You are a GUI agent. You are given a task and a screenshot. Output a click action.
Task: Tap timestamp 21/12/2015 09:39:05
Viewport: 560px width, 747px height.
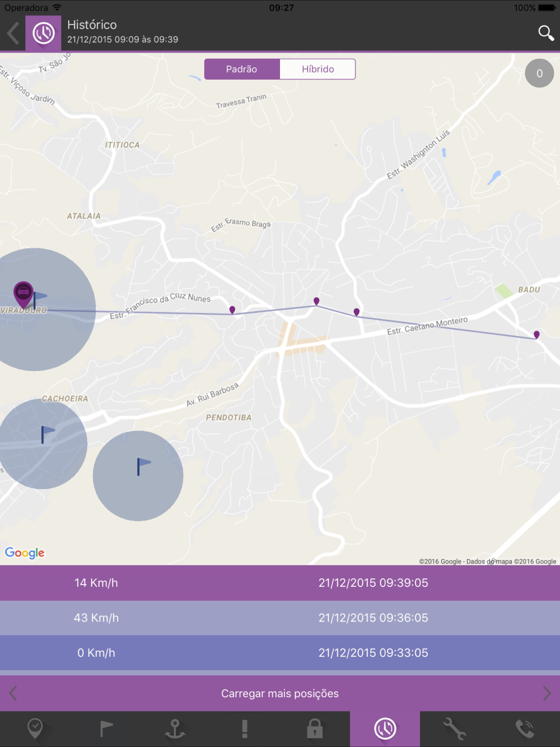coord(374,583)
